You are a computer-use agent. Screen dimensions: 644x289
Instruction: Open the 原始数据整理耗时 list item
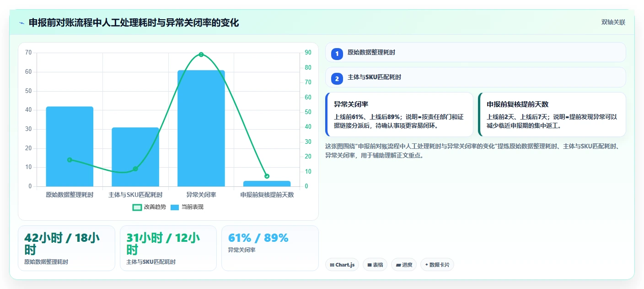tap(475, 52)
